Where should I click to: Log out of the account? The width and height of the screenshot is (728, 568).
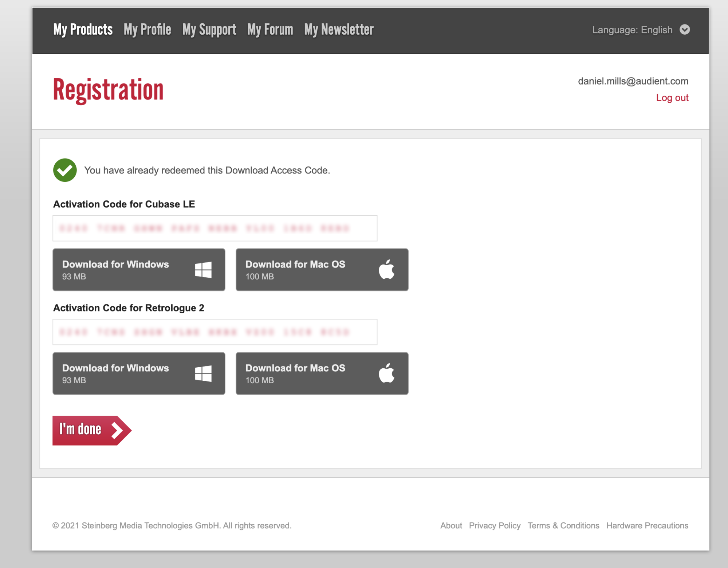coord(672,98)
